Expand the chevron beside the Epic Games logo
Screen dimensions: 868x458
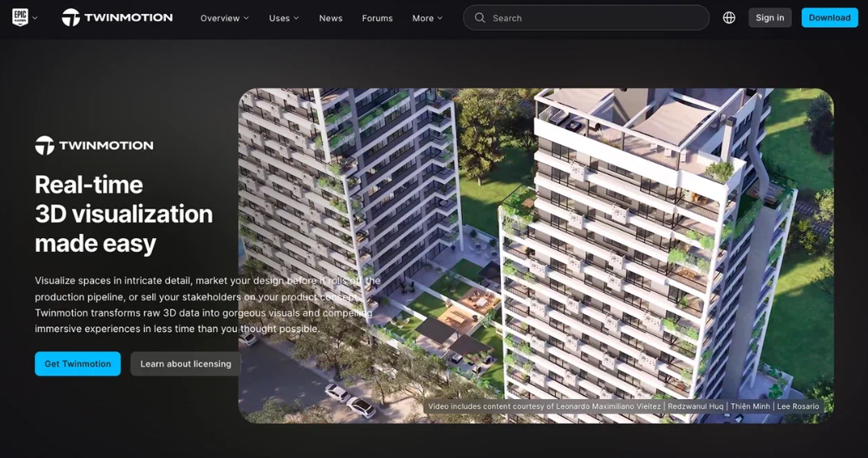35,18
